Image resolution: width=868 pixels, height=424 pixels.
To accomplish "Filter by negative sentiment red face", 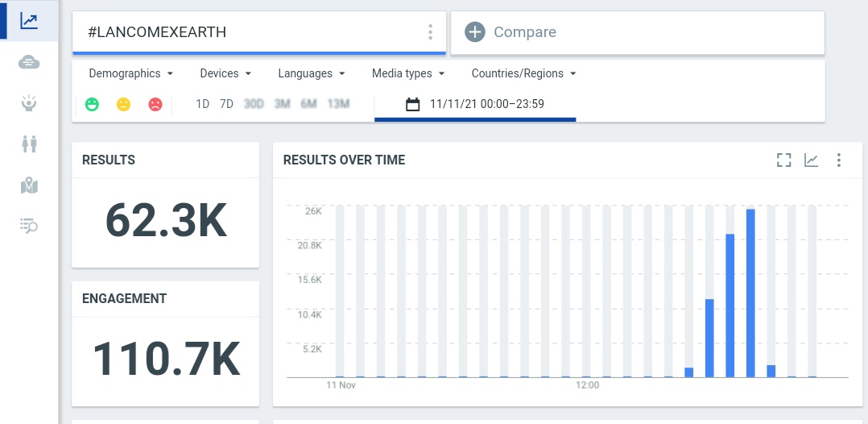I will pos(155,104).
